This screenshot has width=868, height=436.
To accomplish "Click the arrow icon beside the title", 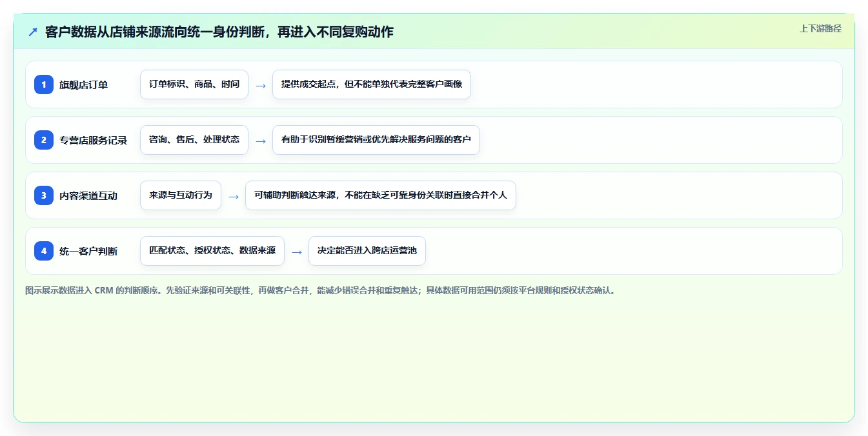I will pyautogui.click(x=32, y=32).
